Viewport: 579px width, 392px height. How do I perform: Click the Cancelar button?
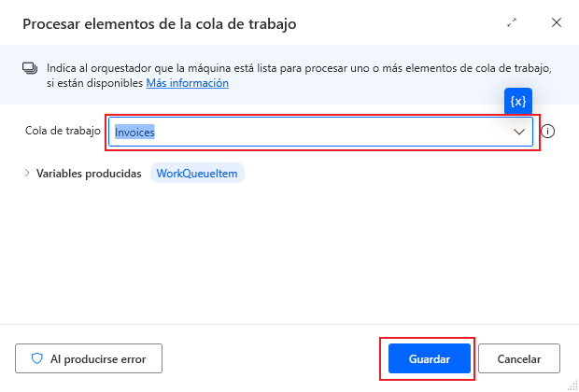(519, 358)
